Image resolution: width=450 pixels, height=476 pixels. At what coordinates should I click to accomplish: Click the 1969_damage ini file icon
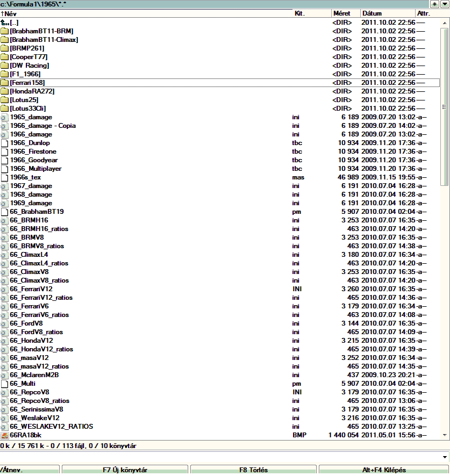(x=4, y=203)
